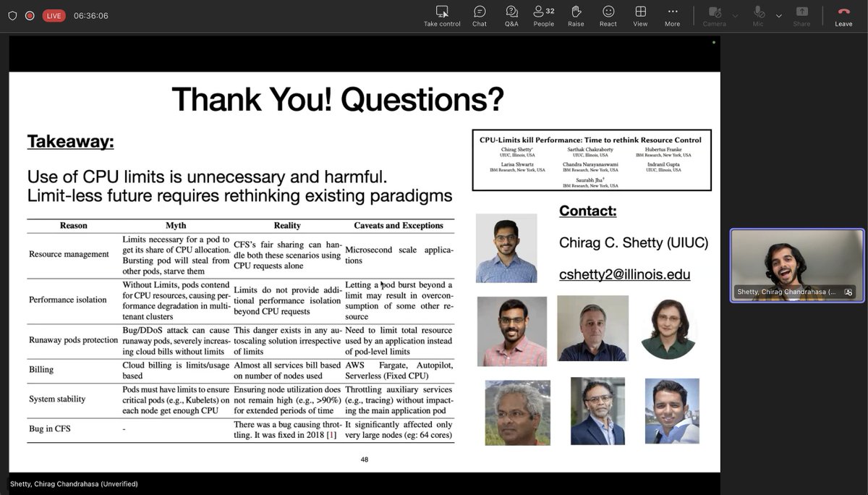Viewport: 868px width, 495px height.
Task: Click the author name Hubertus Franke
Action: [663, 150]
